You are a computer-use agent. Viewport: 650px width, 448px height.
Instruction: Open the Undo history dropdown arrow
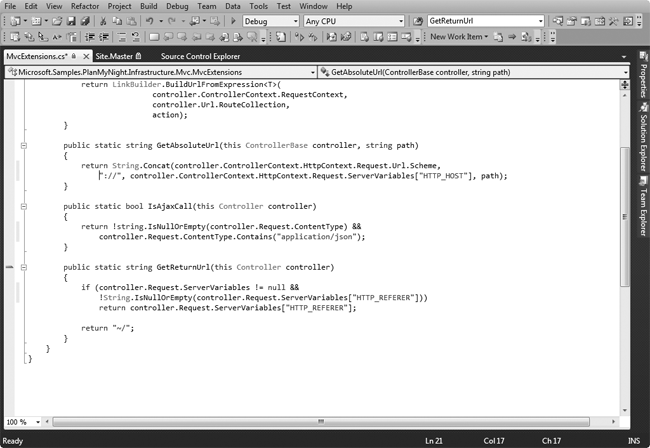(x=161, y=21)
